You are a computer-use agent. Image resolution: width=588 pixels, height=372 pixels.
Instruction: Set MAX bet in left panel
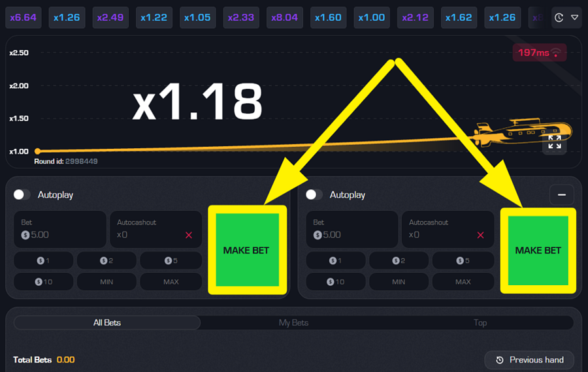(x=171, y=282)
